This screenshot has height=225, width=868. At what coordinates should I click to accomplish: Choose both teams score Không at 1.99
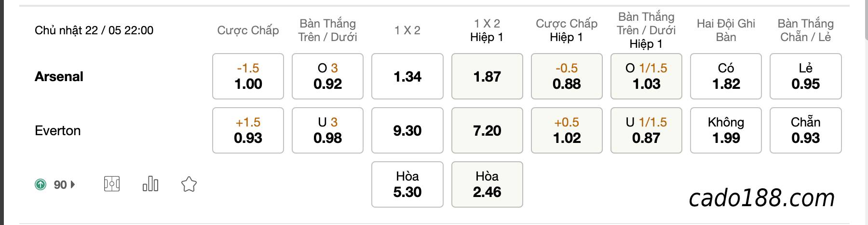pos(726,130)
